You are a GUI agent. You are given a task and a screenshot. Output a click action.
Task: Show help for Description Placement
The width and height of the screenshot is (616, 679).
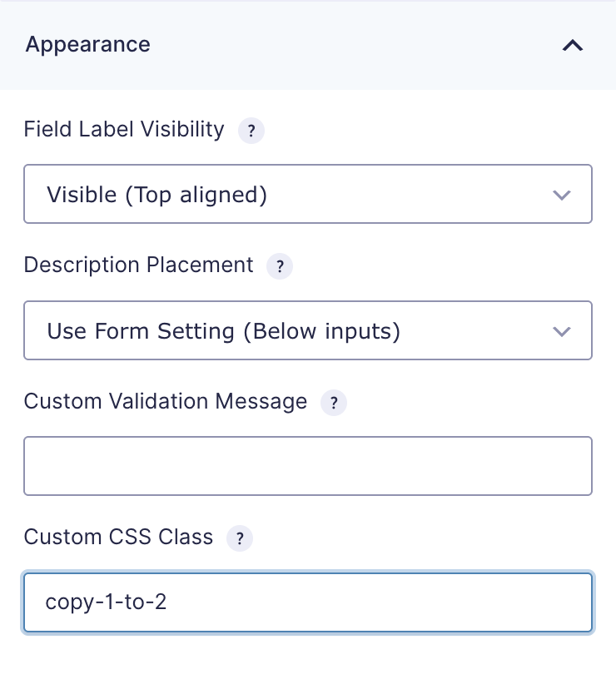(280, 266)
